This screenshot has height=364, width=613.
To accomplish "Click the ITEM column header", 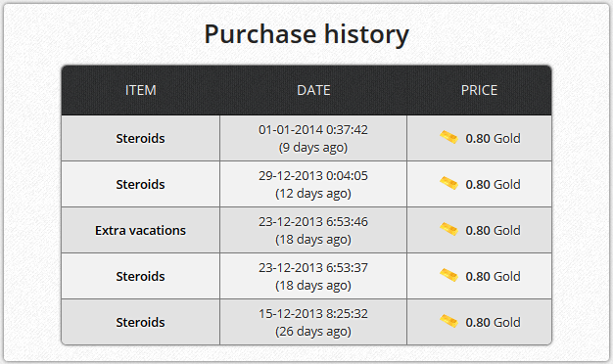I will coord(140,90).
